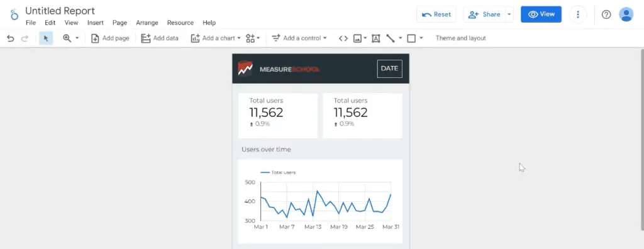Viewport: 644px width, 249px height.
Task: Select the left Total users scorecard
Action: coord(278,116)
